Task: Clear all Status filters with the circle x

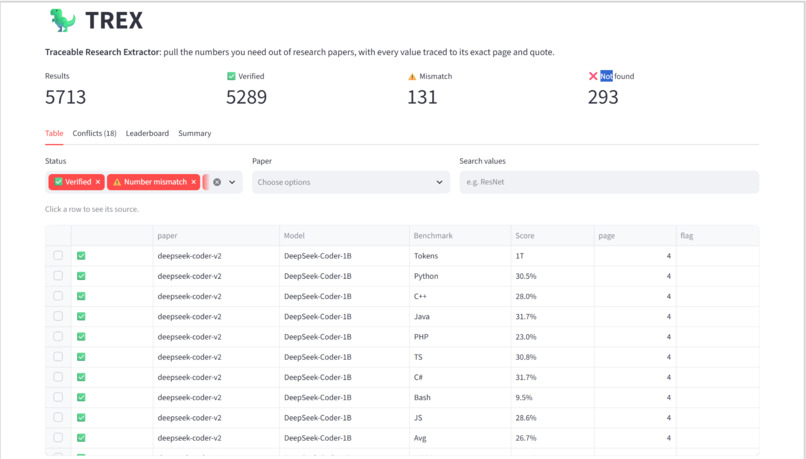Action: click(217, 182)
